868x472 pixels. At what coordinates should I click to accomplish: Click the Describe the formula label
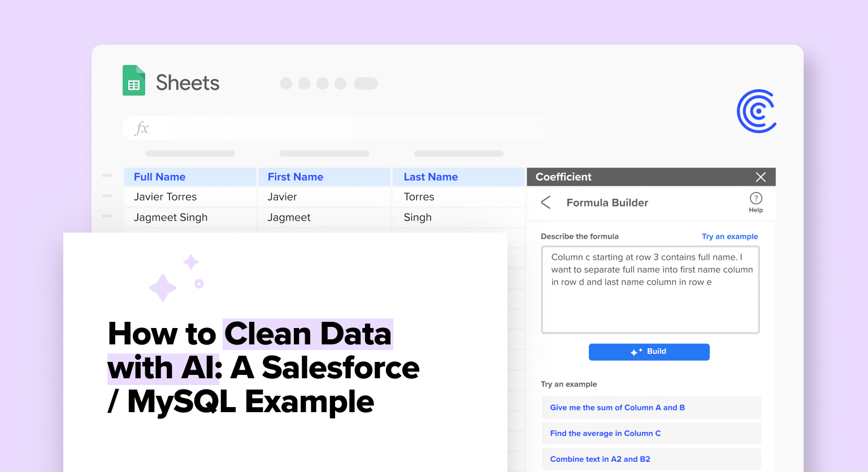(580, 237)
